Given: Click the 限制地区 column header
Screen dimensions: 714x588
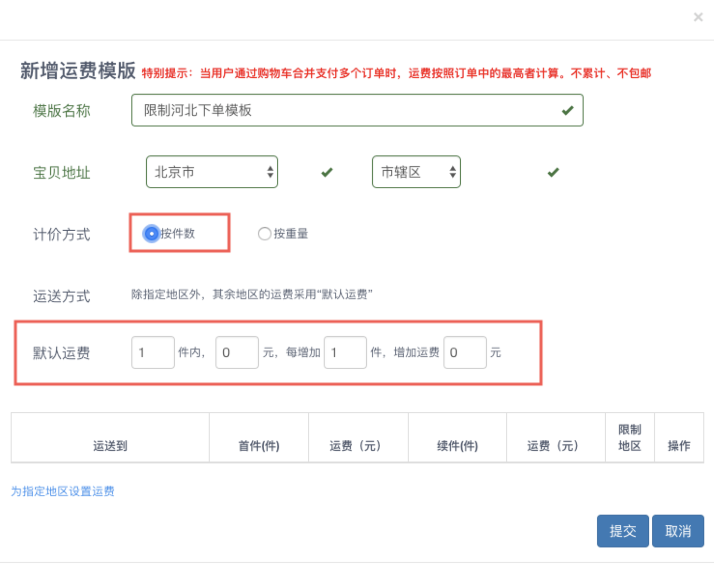Looking at the screenshot, I should click(629, 438).
